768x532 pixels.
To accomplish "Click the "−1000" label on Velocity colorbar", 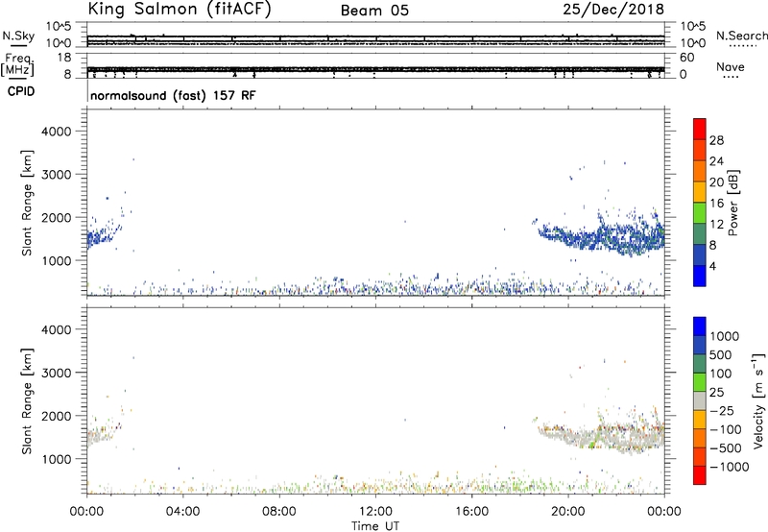I will coord(730,467).
